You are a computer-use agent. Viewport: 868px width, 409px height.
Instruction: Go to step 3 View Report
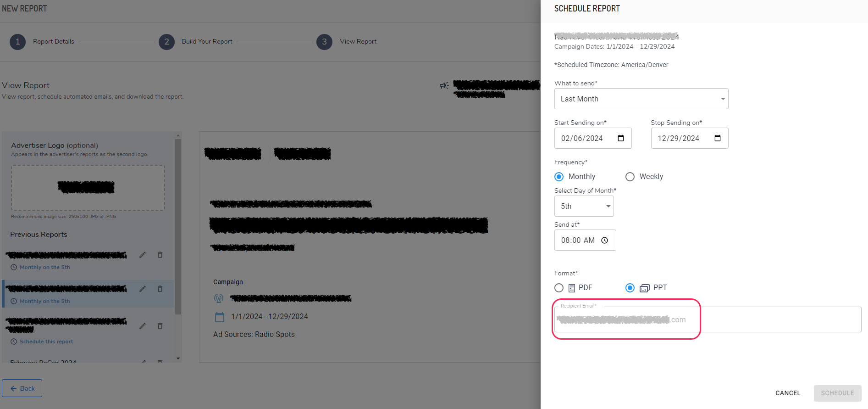[x=346, y=42]
